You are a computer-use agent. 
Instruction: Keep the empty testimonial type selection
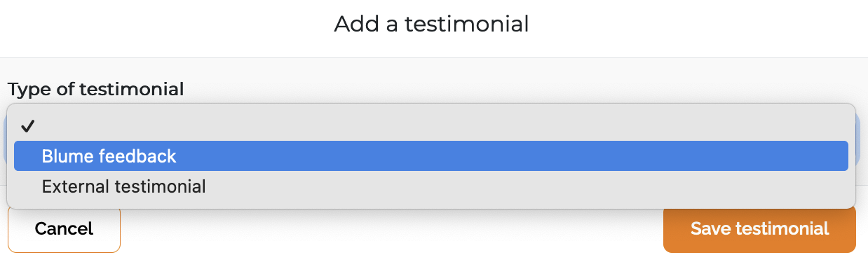coord(430,125)
